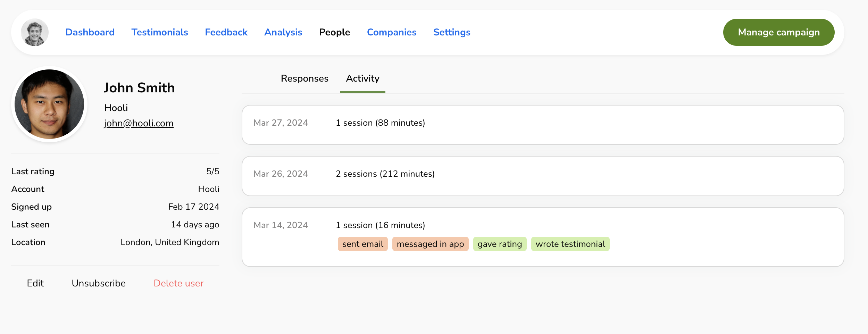Open the Feedback section

(x=226, y=32)
